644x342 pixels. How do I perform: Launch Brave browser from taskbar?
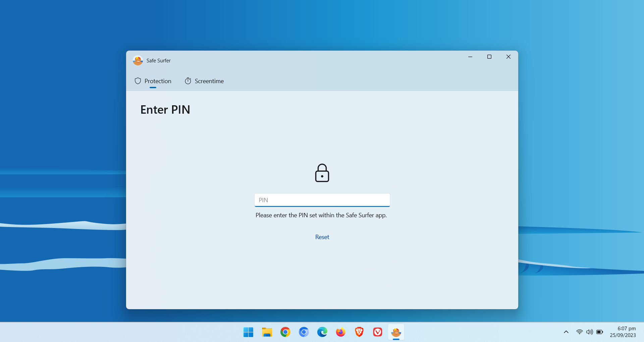click(359, 332)
